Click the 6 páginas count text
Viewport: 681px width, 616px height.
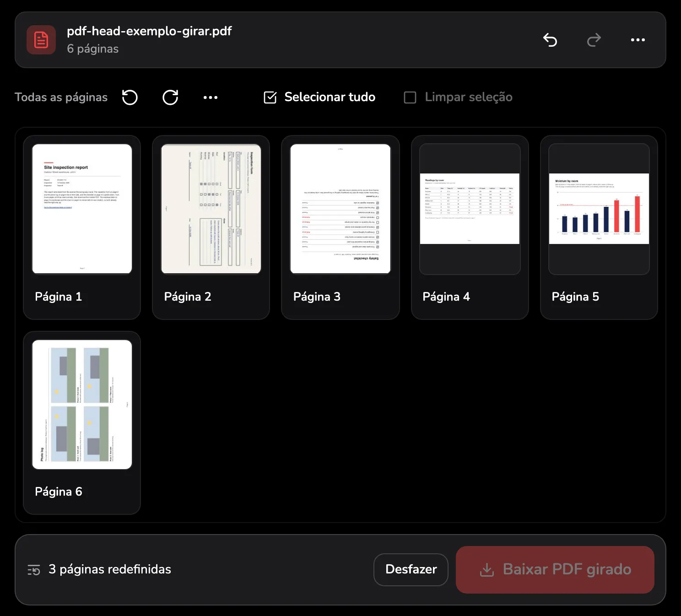[x=92, y=49]
